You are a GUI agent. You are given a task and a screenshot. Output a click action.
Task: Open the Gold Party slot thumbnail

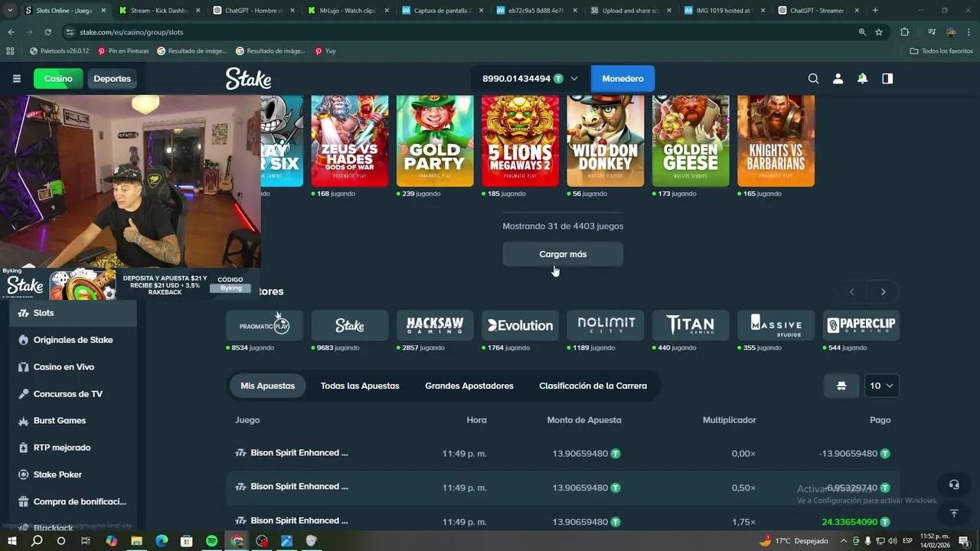[x=435, y=141]
